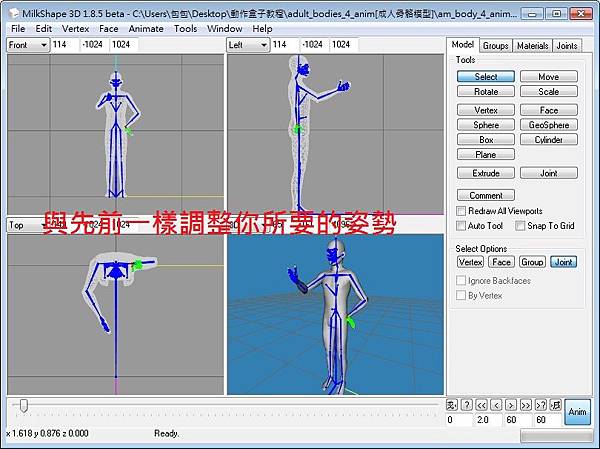Click the Left viewport 1024 field
The image size is (600, 449).
pyautogui.click(x=344, y=45)
